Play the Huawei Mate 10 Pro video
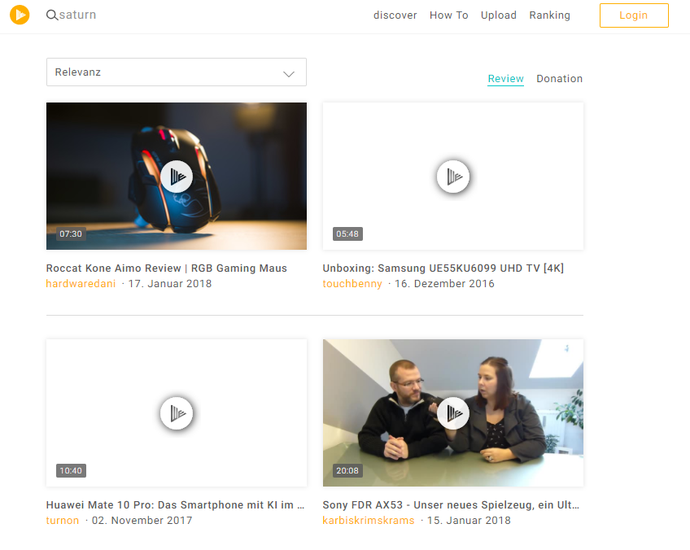The width and height of the screenshot is (690, 550). coord(176,413)
